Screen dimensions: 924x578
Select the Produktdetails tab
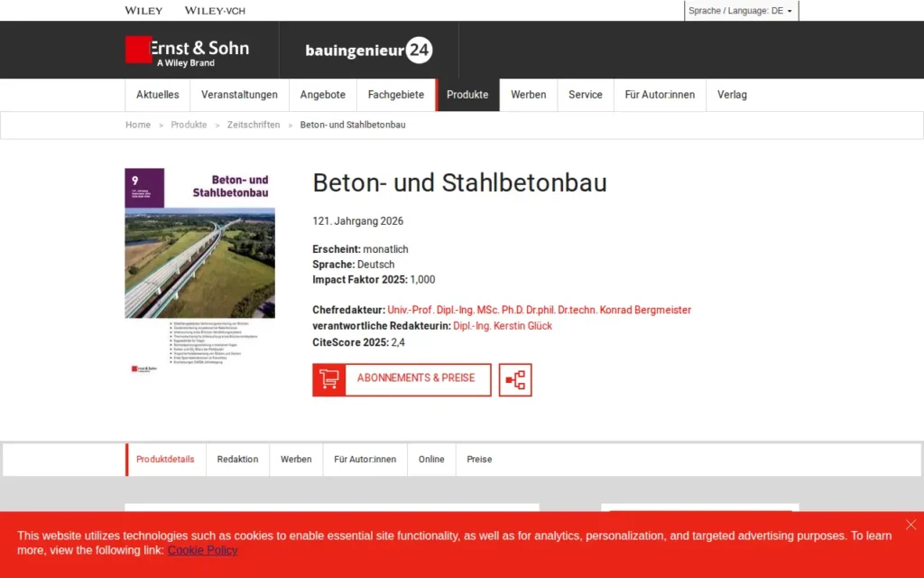pos(165,460)
